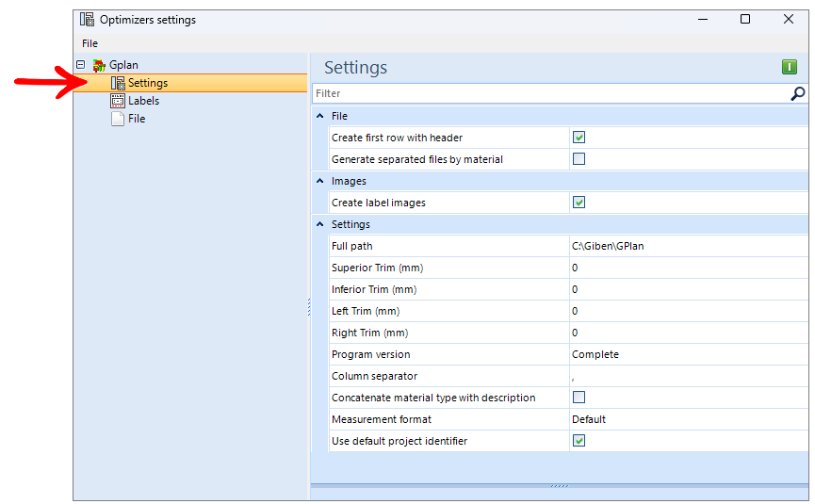
Task: Edit the Right Trim (mm) value
Action: (x=688, y=333)
